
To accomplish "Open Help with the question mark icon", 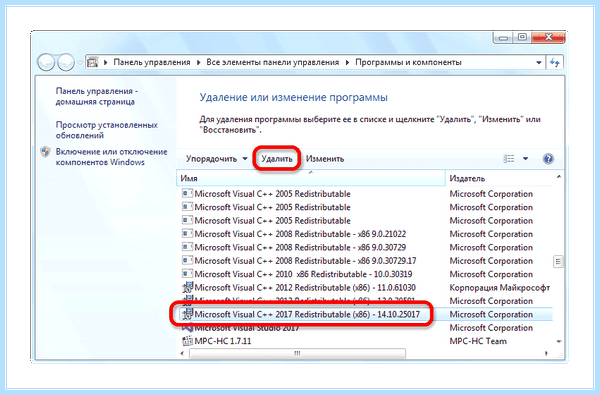I will click(x=548, y=158).
